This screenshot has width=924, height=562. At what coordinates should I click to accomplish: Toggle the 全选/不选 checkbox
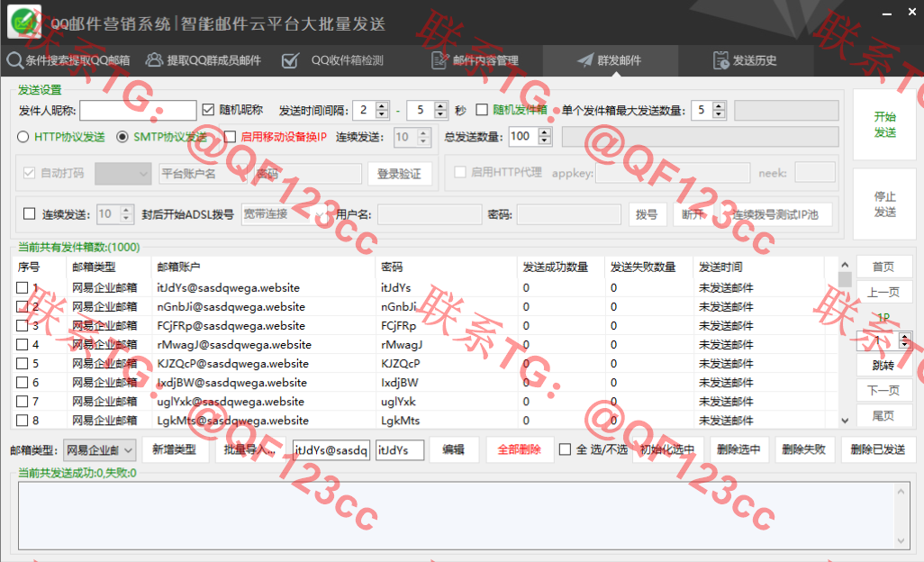coord(565,449)
